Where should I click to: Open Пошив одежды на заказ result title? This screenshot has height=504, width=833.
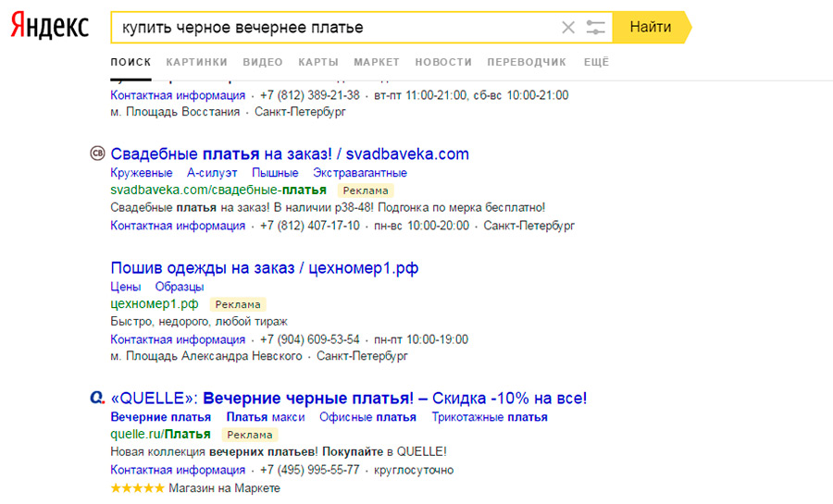265,268
